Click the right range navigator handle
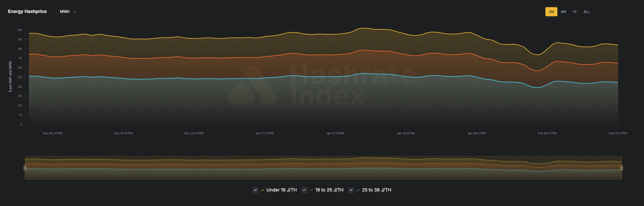 click(x=622, y=168)
